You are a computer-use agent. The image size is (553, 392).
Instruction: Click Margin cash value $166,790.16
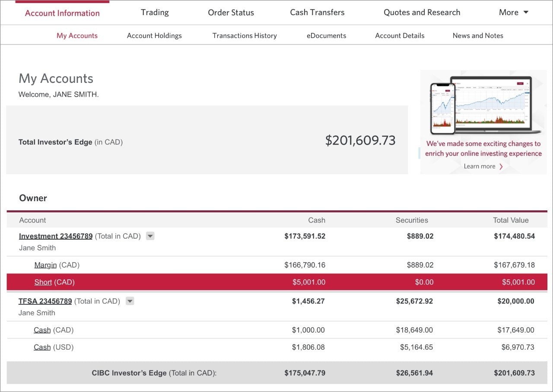click(x=305, y=265)
